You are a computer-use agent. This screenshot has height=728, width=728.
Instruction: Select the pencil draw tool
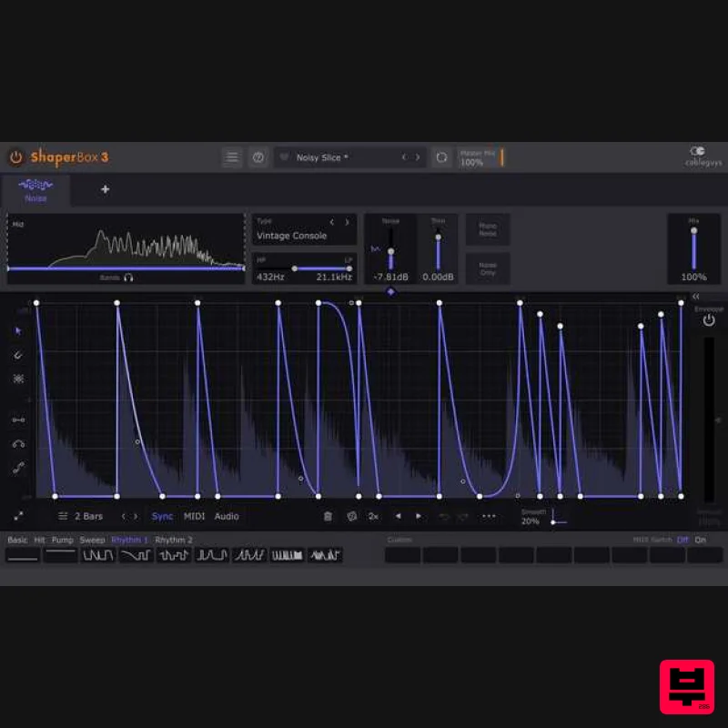(18, 355)
